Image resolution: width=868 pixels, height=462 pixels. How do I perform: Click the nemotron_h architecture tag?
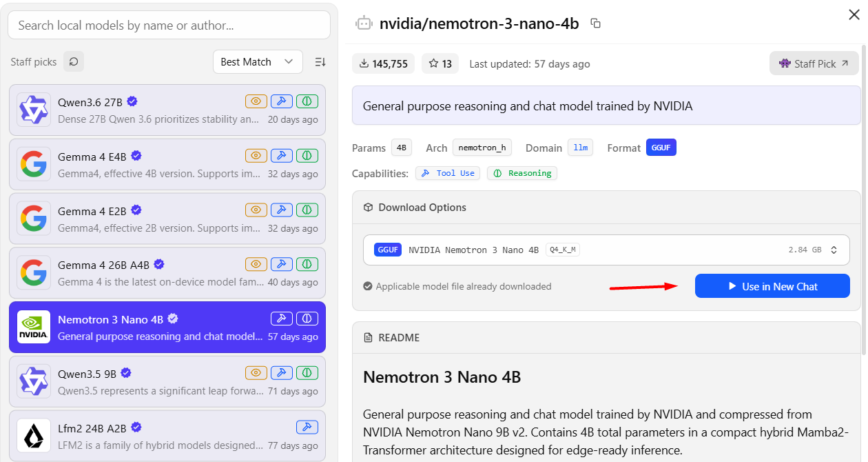pos(482,148)
